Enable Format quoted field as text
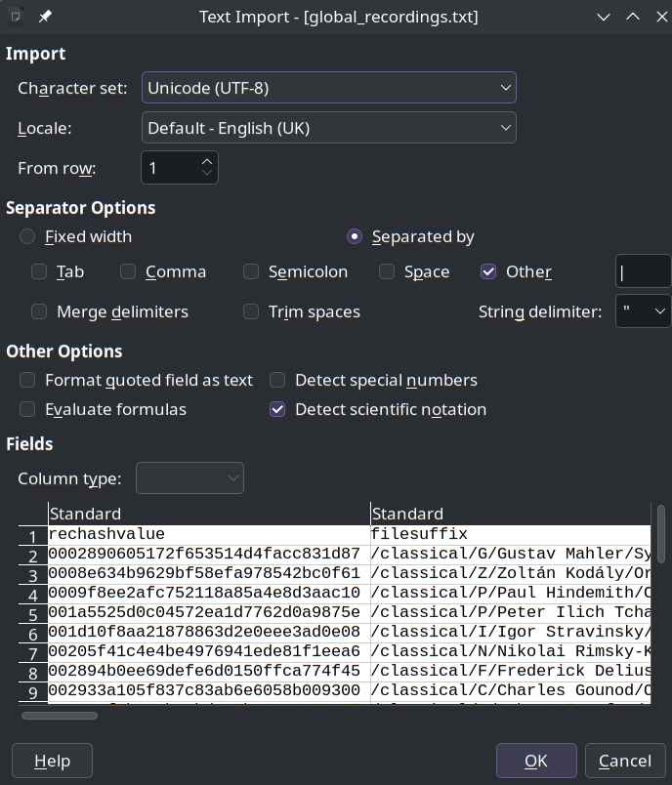672x785 pixels. [x=27, y=380]
